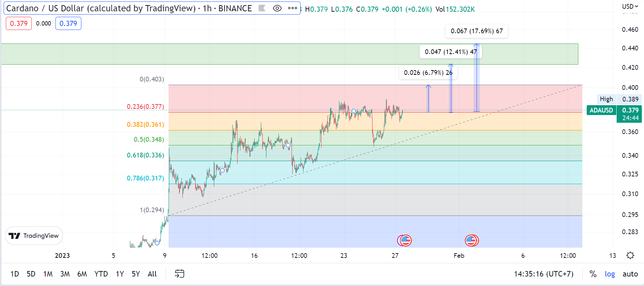Image resolution: width=644 pixels, height=286 pixels.
Task: Select the 0.618(0.336) Fibonacci level label
Action: point(145,155)
